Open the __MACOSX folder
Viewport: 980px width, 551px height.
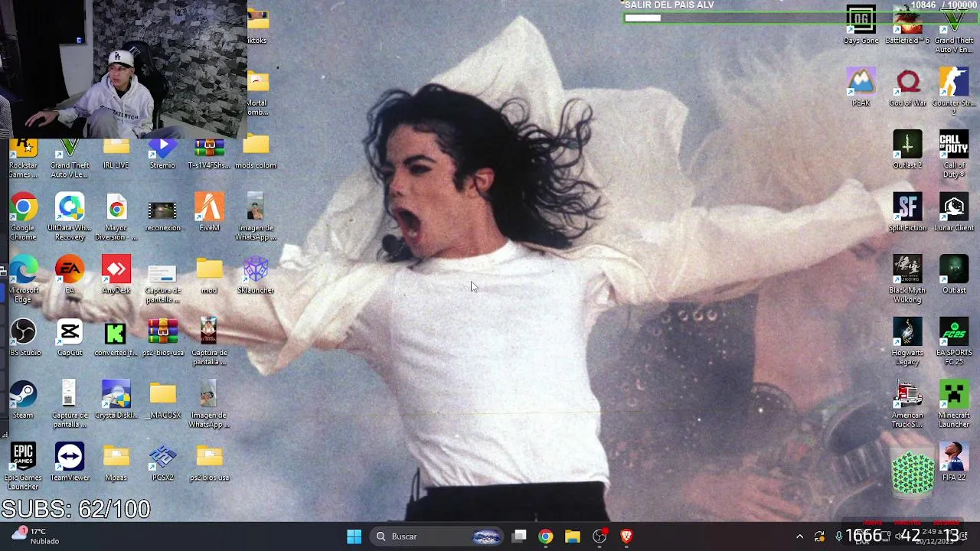pos(162,399)
